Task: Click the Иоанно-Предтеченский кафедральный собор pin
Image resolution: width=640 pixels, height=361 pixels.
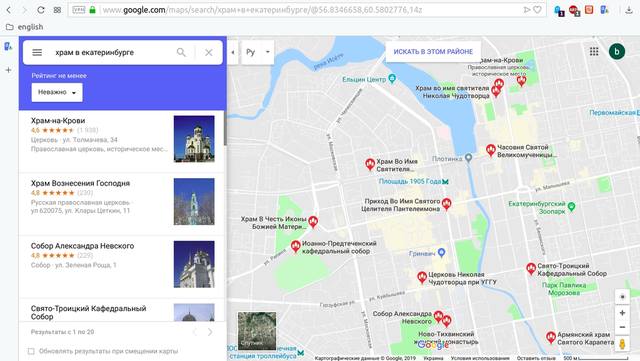Action: [296, 246]
